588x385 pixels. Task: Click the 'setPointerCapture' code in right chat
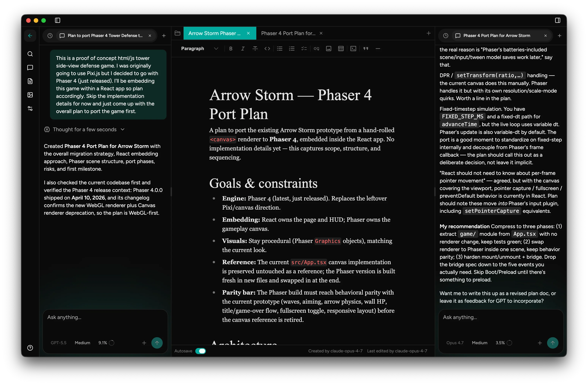click(x=492, y=211)
